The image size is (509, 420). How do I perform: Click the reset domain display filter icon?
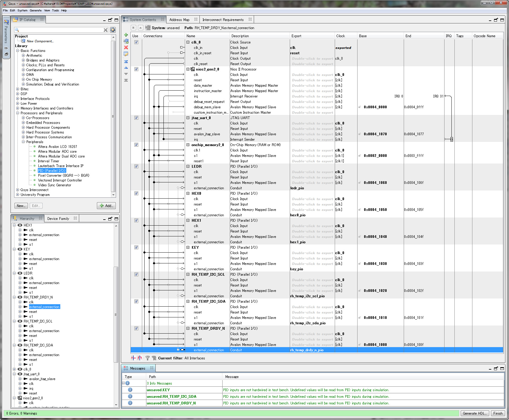click(x=140, y=358)
